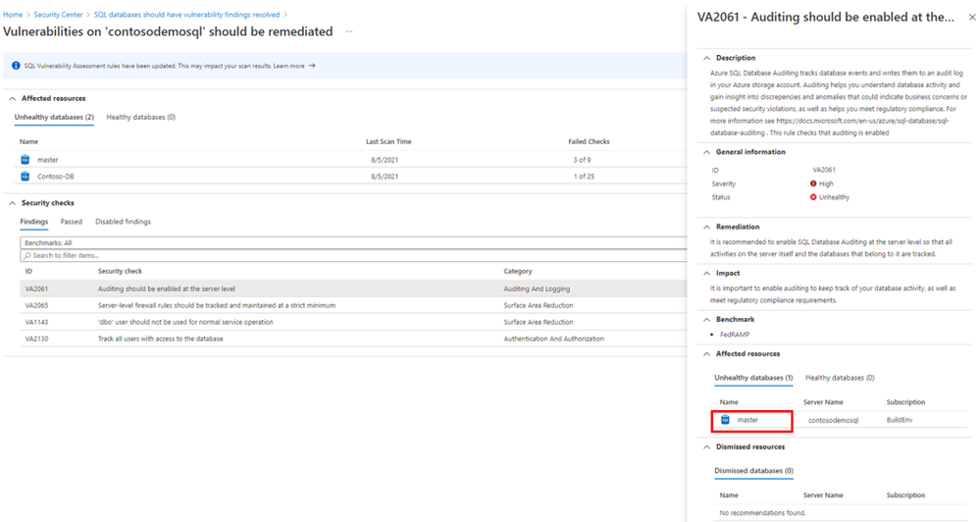This screenshot has width=980, height=522.
Task: Collapse the Remediation section
Action: (707, 227)
